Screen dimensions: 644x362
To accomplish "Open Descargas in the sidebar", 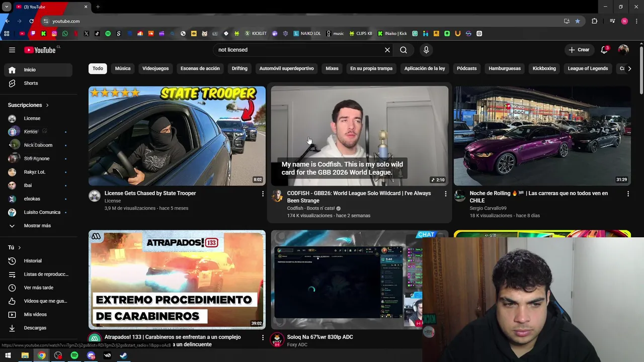I will point(38,328).
